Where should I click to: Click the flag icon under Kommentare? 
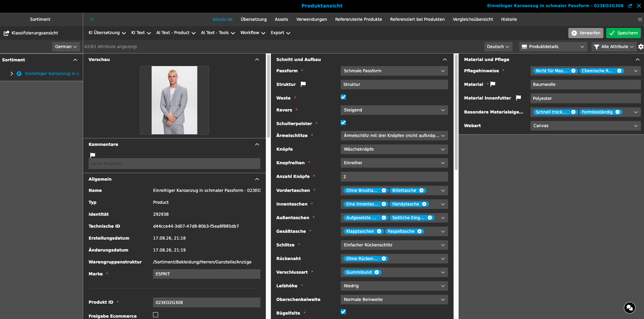coord(93,155)
